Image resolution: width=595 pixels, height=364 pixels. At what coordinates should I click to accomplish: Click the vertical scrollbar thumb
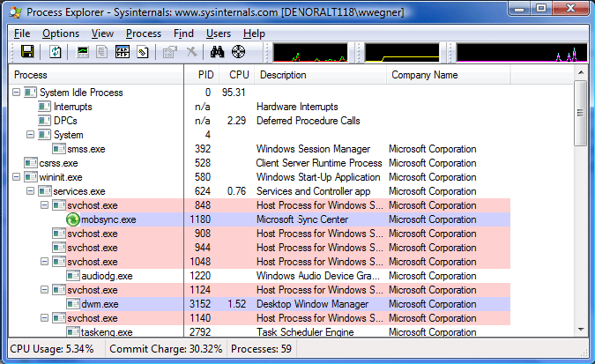581,113
